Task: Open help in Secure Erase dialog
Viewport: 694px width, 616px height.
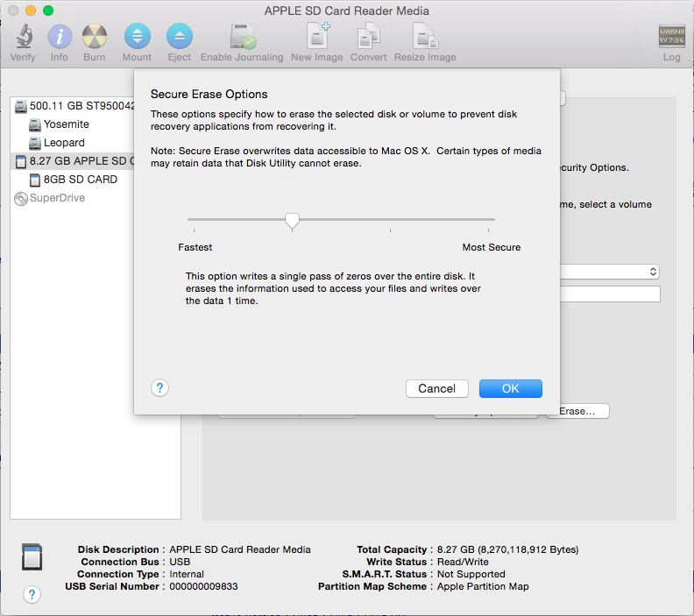Action: pos(159,388)
